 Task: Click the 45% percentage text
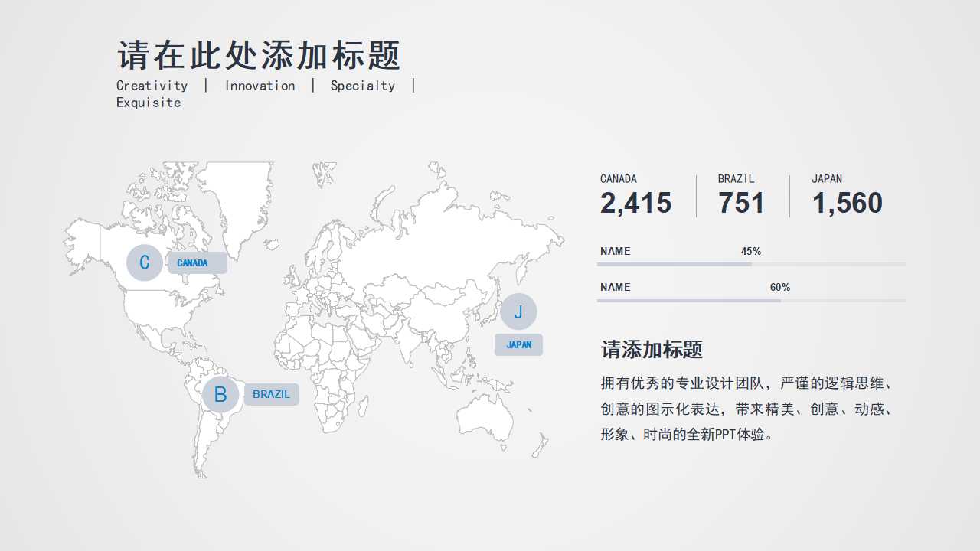[751, 251]
